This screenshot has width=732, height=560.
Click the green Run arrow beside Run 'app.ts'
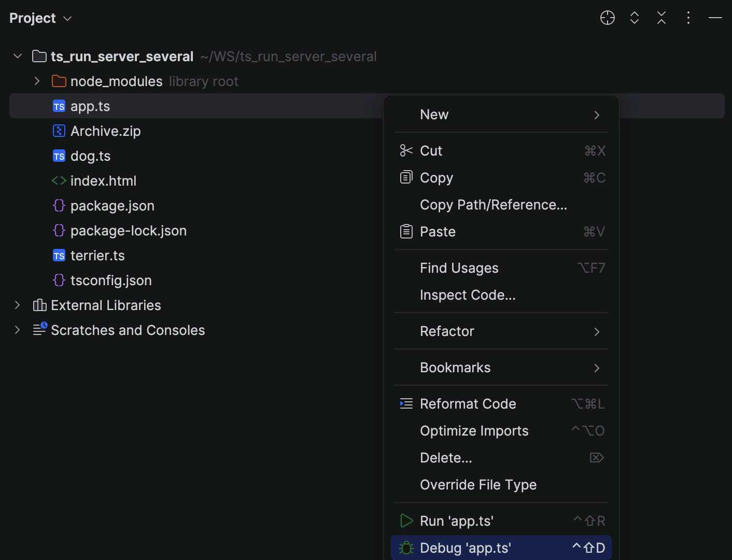tap(406, 521)
